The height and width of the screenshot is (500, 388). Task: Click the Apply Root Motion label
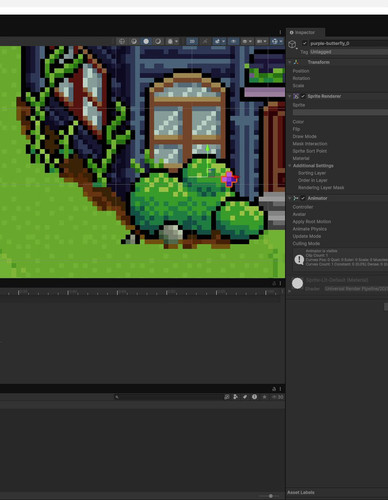pyautogui.click(x=312, y=222)
